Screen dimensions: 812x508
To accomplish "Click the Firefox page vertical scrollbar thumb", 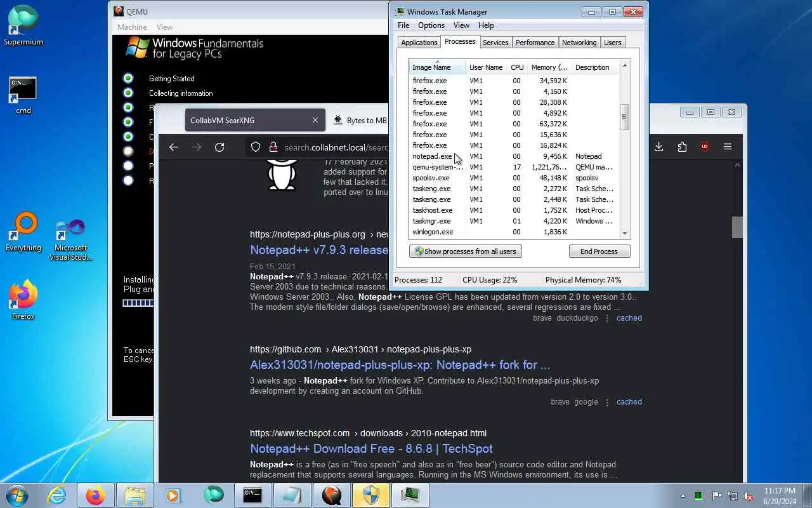I will (x=737, y=227).
